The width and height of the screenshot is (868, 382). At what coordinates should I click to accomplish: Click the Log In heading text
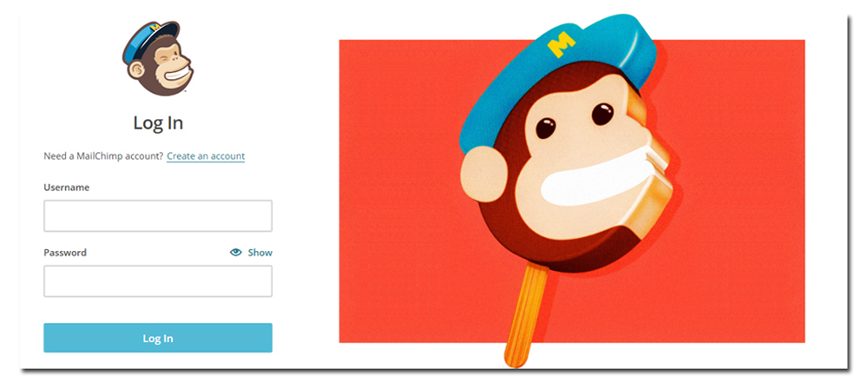(x=158, y=123)
